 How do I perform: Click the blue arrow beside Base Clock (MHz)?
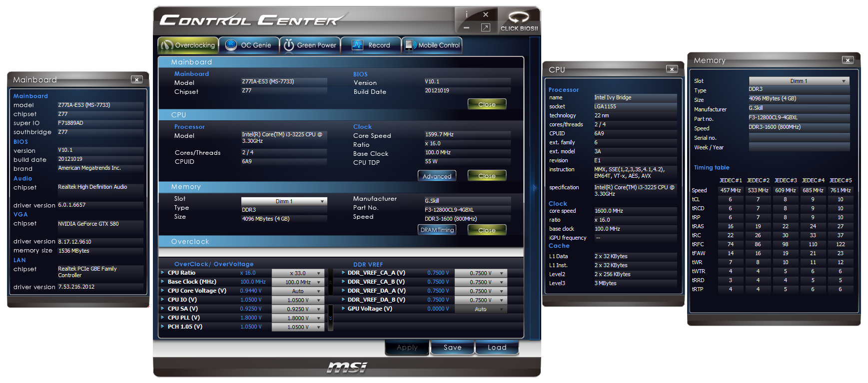(162, 282)
